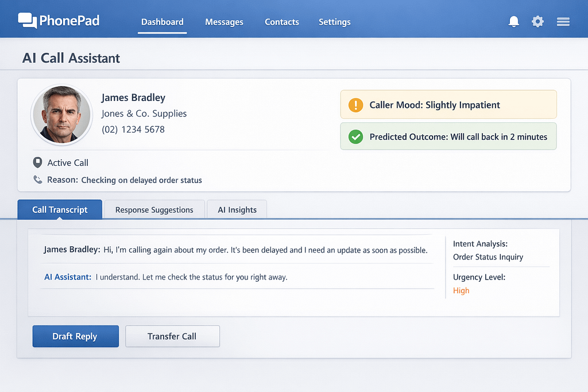Click the reason 'Checking on delayed order status'
The width and height of the screenshot is (588, 392).
click(142, 180)
